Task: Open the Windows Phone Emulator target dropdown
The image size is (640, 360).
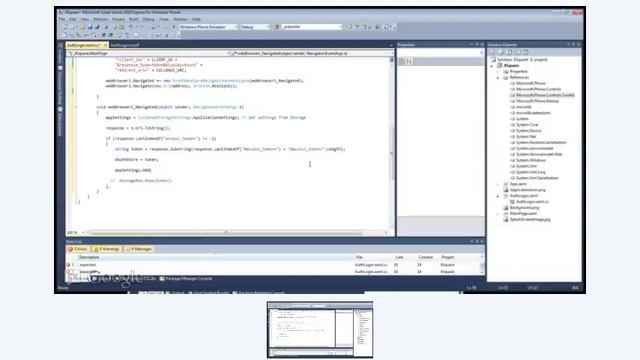Action: [208, 27]
